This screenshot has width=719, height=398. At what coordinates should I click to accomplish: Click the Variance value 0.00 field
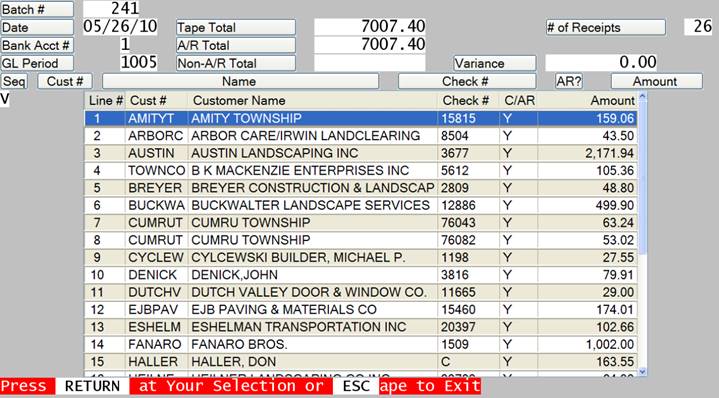point(601,62)
